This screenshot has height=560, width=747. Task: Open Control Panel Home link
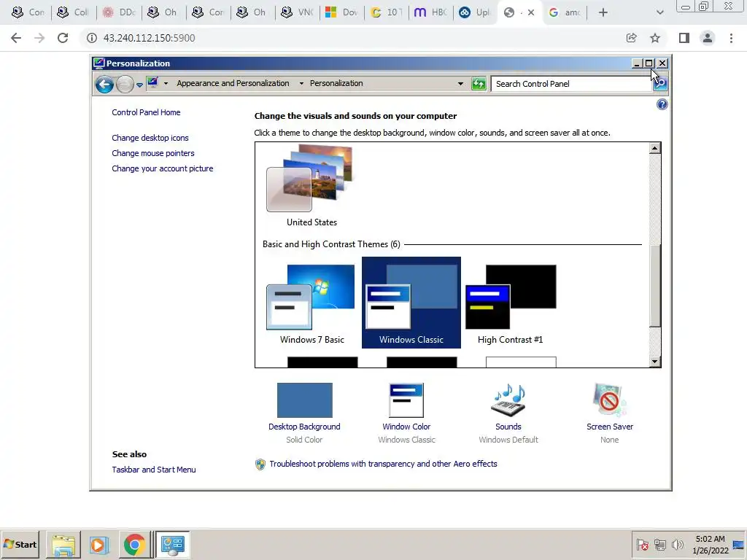[146, 112]
